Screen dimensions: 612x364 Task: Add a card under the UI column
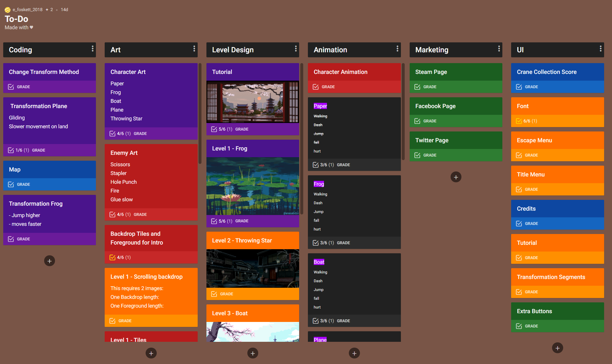[557, 348]
